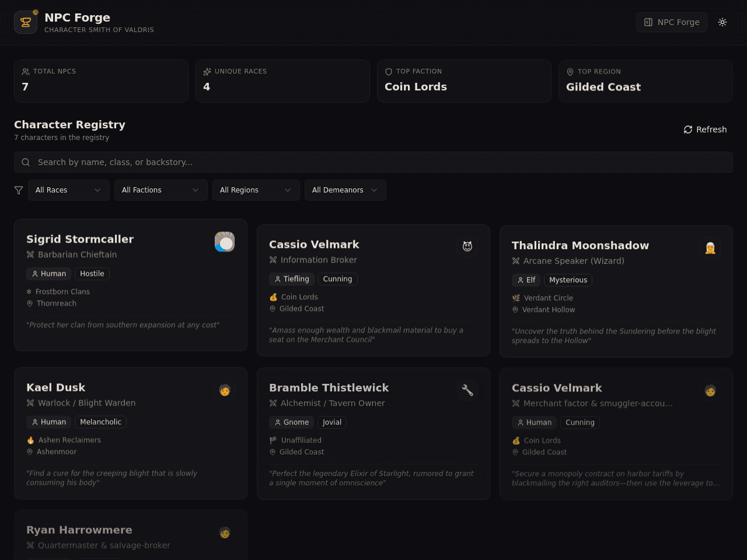Open the Top Faction Coin Lords stat card
Viewport: 747px width, 560px height.
pos(464,81)
